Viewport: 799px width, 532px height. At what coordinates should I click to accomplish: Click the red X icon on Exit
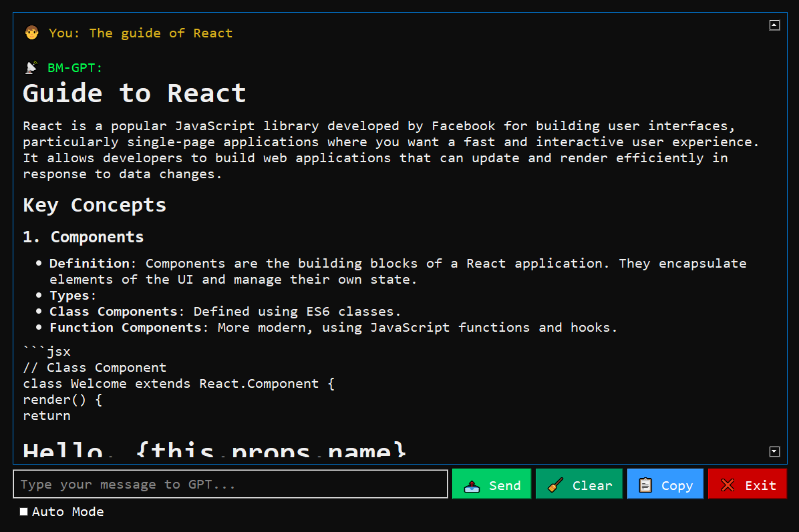coord(728,485)
